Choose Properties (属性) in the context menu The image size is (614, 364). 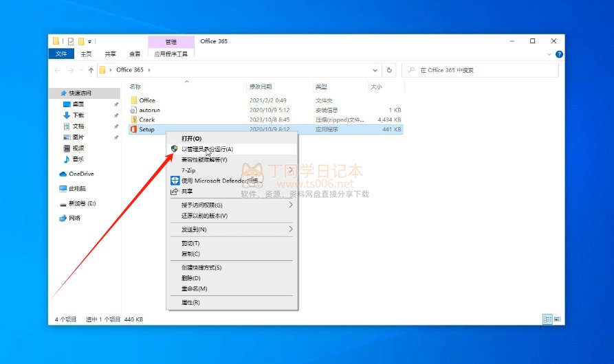tap(232, 302)
